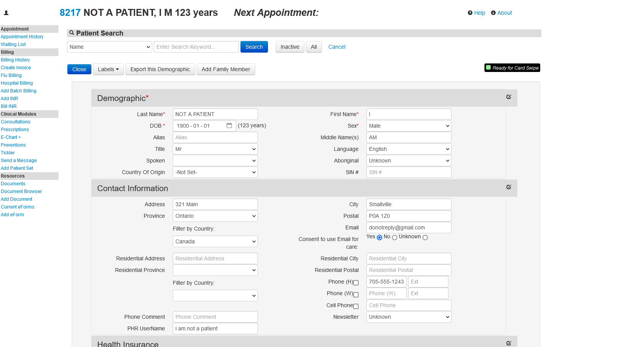
Task: Click the user profile icon at top left
Action: point(6,13)
